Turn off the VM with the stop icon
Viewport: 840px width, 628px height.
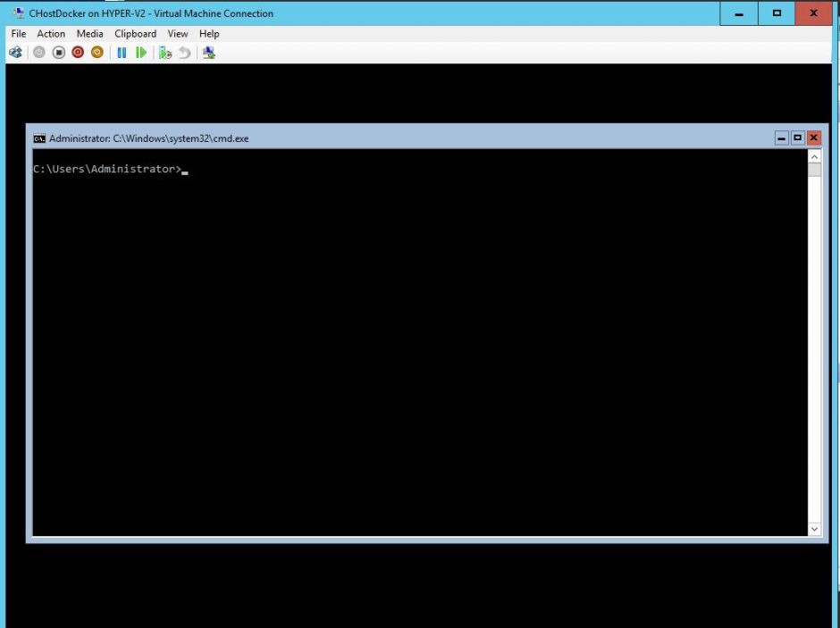[x=59, y=53]
